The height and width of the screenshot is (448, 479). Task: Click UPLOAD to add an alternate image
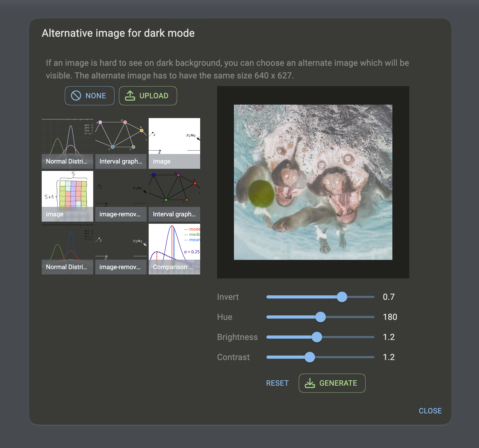(x=148, y=96)
